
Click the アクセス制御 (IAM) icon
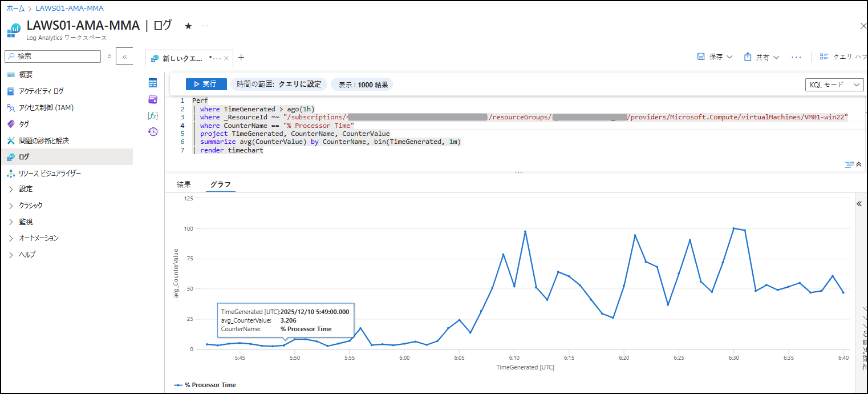11,108
